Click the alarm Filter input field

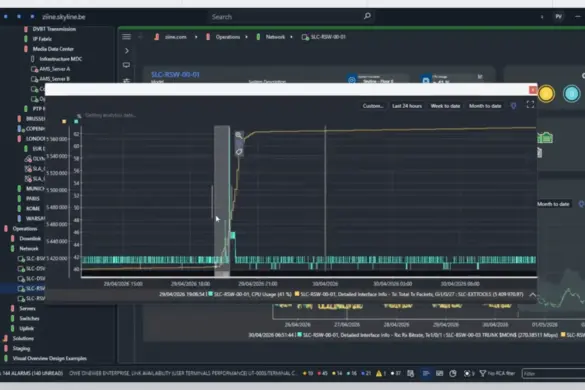click(553, 373)
